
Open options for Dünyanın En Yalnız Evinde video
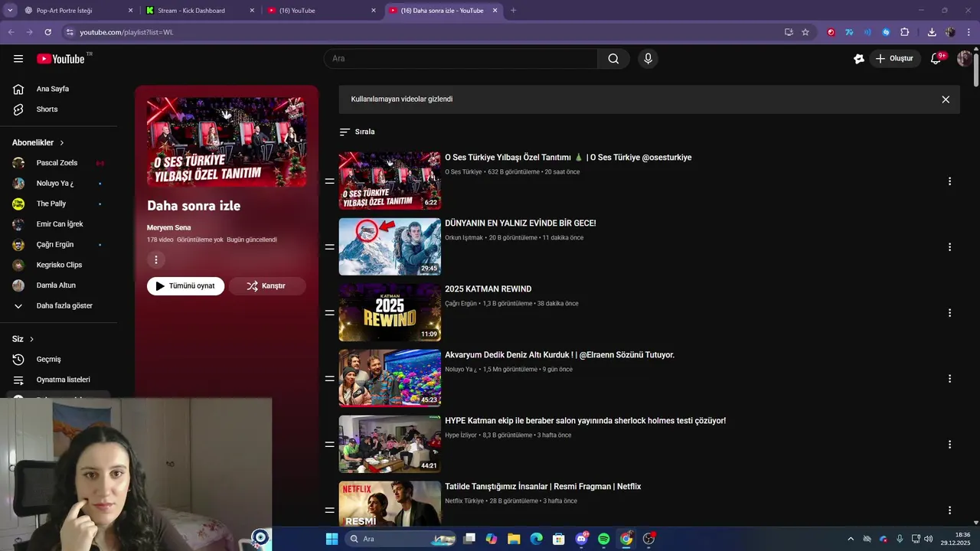click(x=949, y=247)
